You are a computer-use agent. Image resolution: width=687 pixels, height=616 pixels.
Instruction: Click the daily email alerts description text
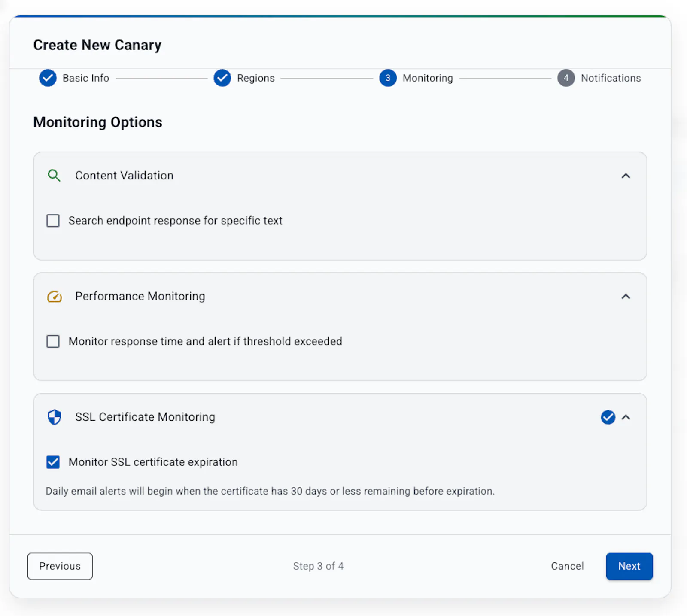271,491
